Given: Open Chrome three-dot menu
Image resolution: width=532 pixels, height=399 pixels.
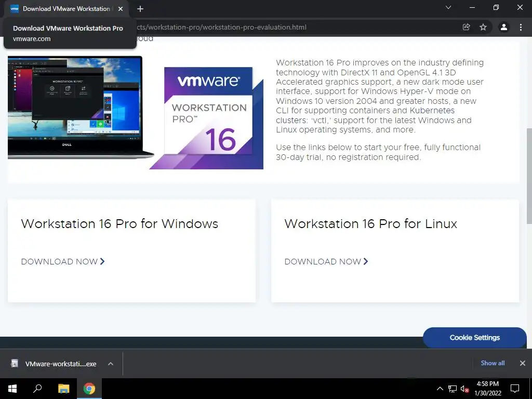Looking at the screenshot, I should pos(521,27).
